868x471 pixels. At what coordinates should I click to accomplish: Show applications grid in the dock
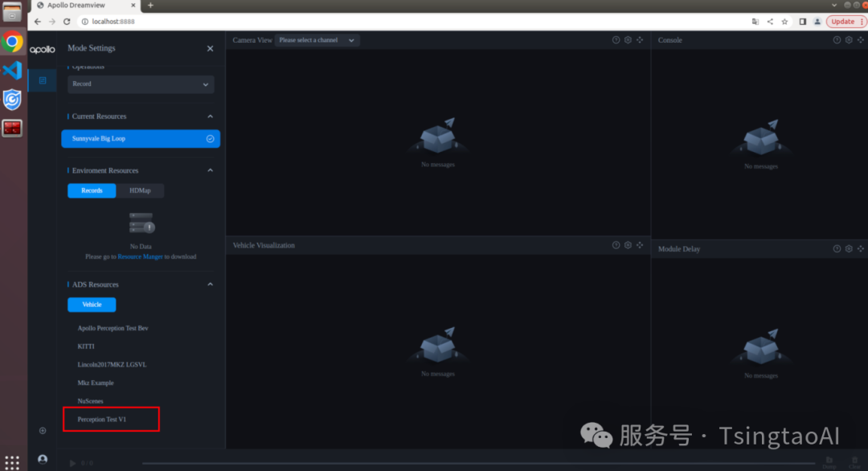coord(12,461)
